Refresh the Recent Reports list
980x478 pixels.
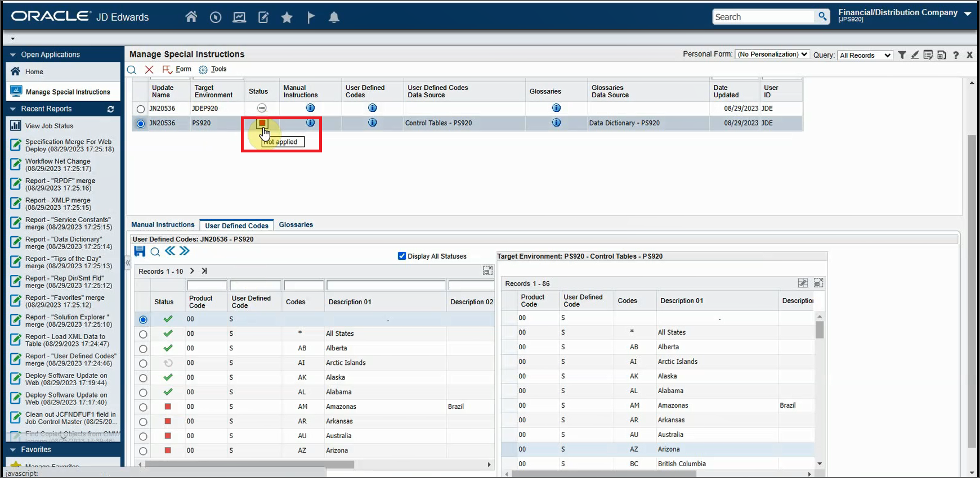pyautogui.click(x=111, y=109)
